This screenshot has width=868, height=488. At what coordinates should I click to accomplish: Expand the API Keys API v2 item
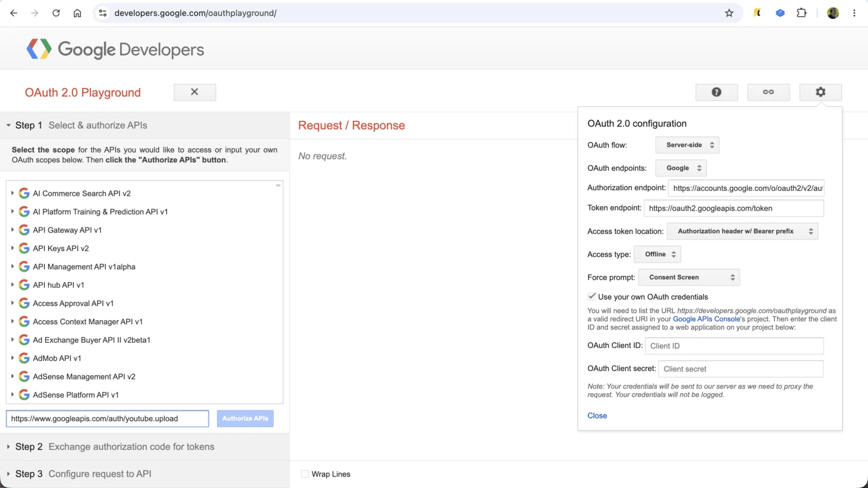[12, 248]
